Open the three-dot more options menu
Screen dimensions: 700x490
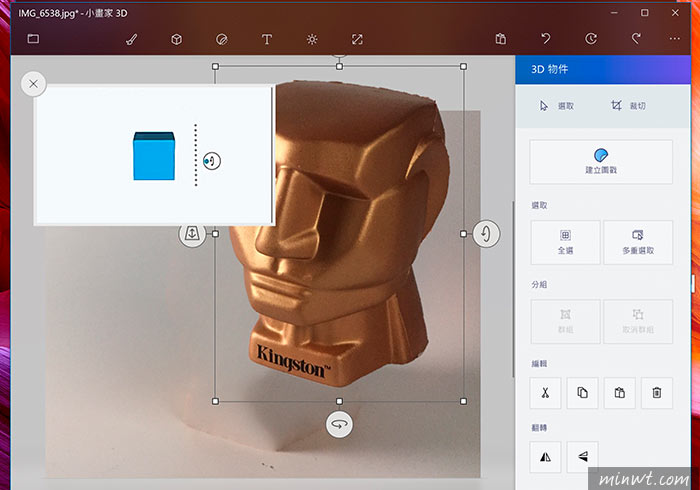pos(675,39)
